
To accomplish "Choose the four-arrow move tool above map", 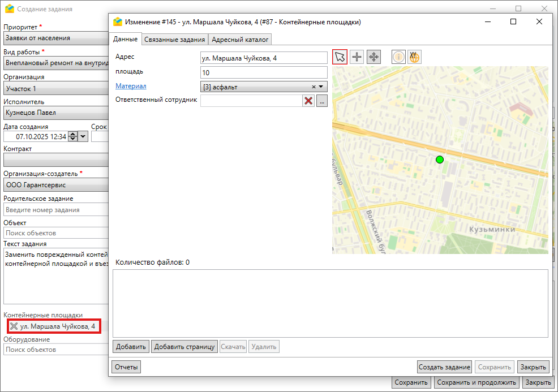I will (374, 57).
